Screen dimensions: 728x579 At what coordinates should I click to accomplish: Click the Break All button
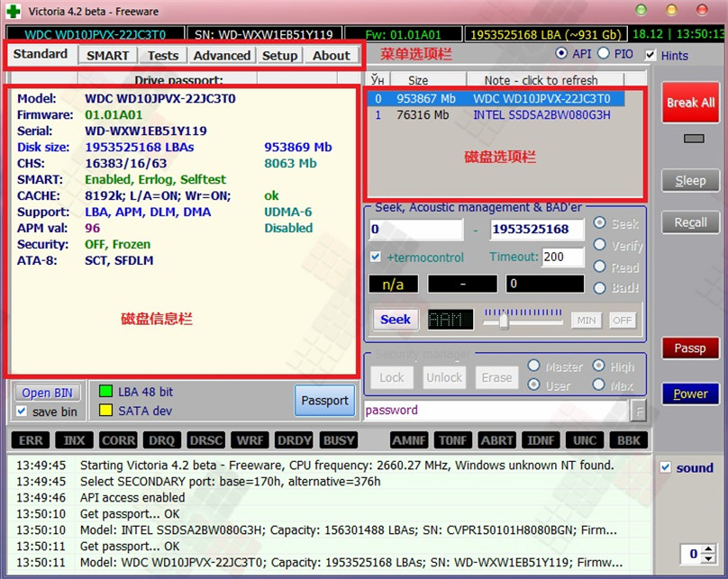(x=690, y=103)
